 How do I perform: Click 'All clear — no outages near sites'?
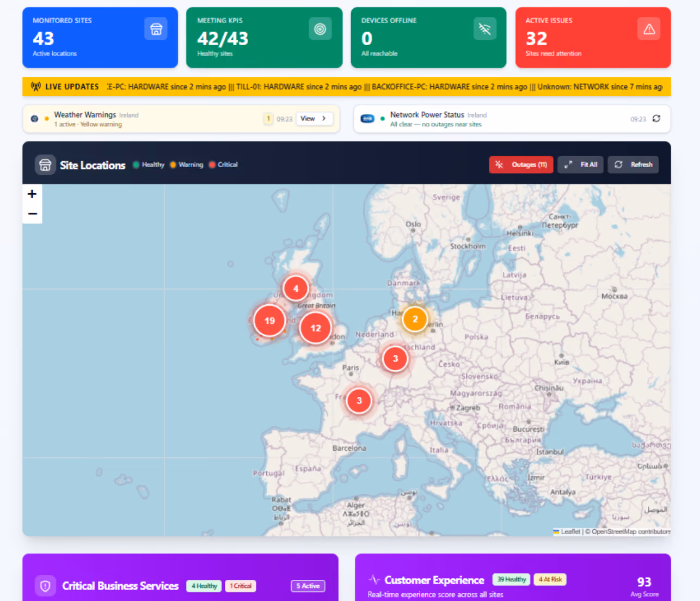coord(436,125)
